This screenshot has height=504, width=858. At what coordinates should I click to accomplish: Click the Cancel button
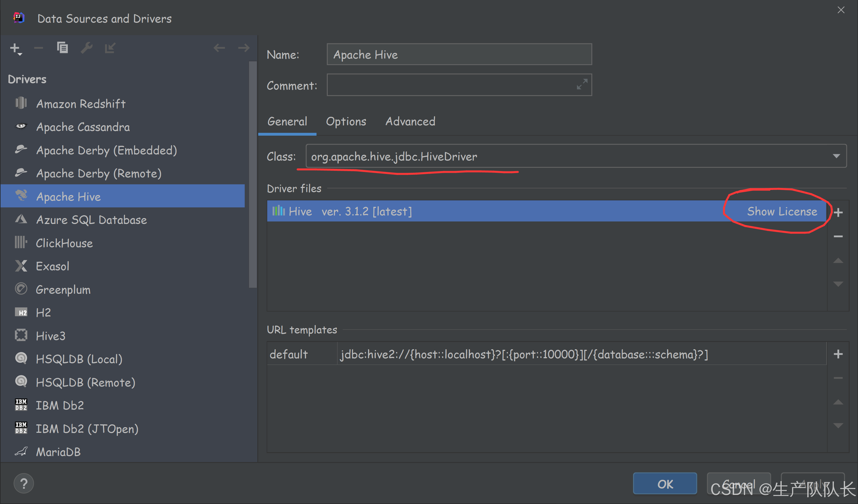click(739, 483)
